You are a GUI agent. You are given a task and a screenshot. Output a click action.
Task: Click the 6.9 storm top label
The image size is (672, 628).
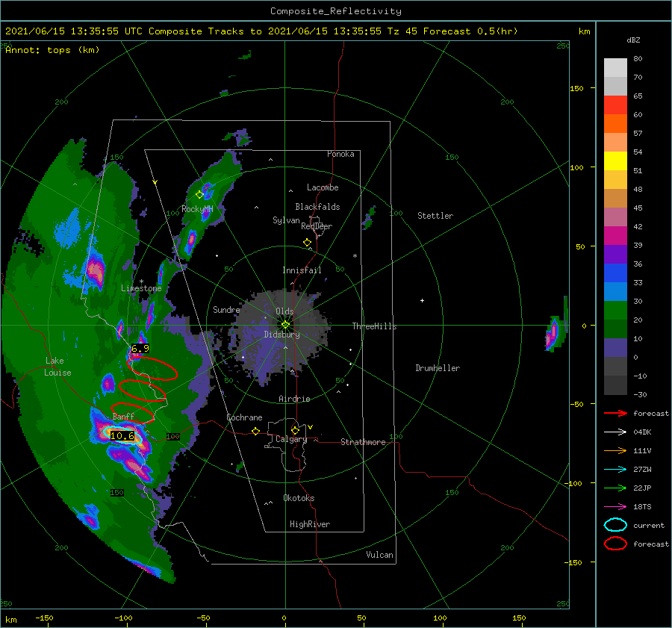click(x=140, y=349)
